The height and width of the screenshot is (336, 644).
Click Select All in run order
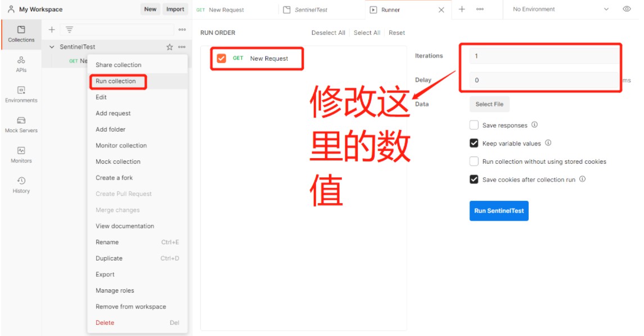coord(367,33)
